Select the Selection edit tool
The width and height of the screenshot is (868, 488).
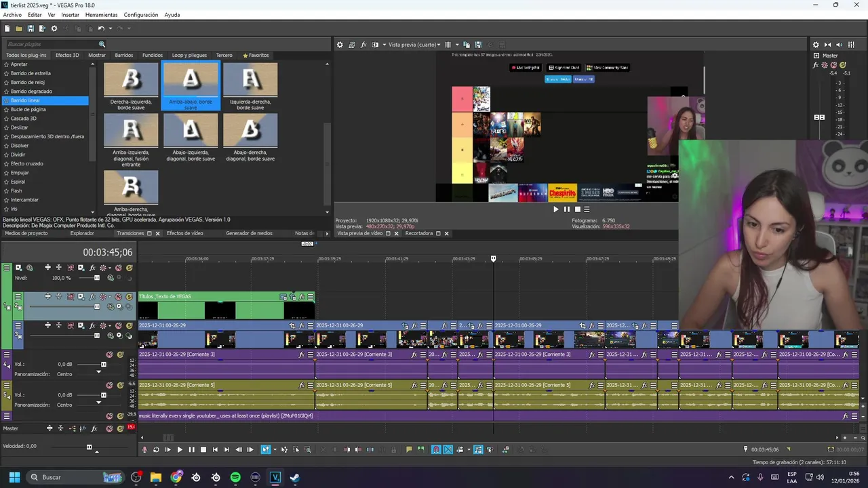click(296, 449)
